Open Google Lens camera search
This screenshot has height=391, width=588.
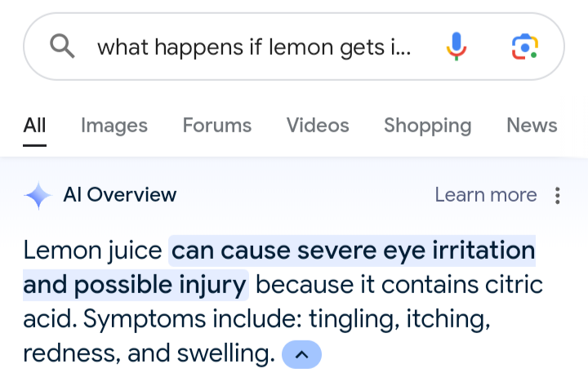point(525,46)
